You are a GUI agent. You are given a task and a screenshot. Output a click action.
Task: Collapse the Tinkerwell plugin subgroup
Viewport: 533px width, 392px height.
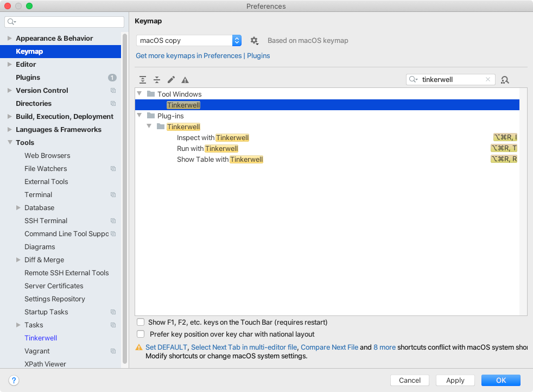click(149, 126)
